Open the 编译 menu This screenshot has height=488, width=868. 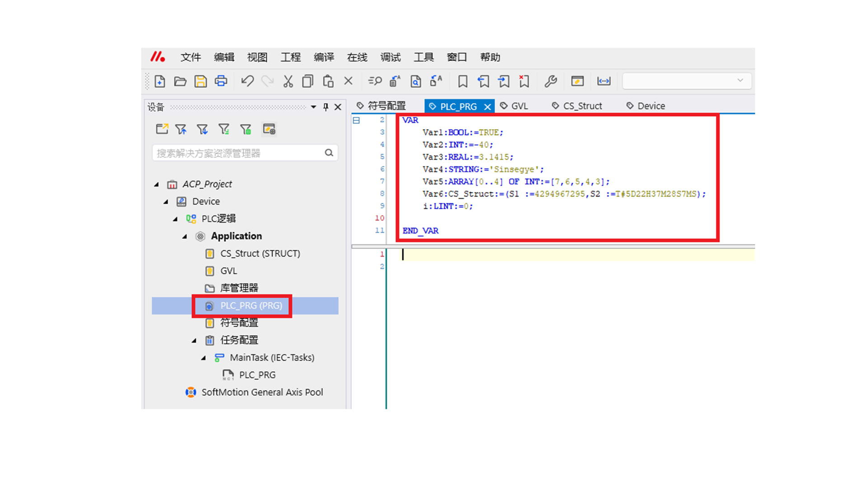pyautogui.click(x=324, y=57)
